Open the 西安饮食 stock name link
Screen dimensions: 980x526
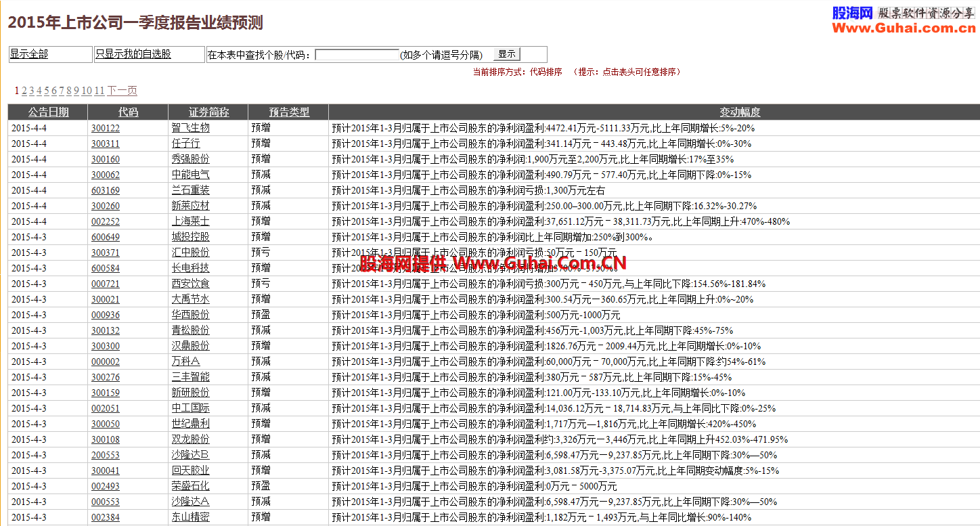coord(191,284)
